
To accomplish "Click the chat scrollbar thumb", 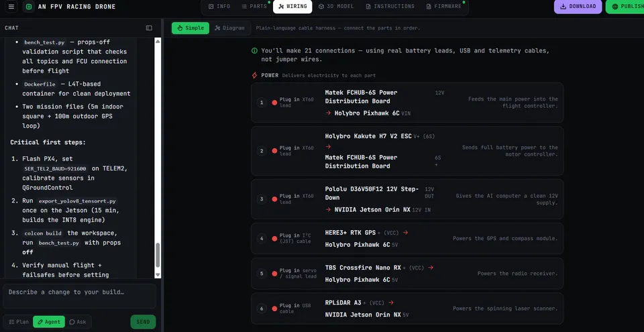I will pos(158,255).
